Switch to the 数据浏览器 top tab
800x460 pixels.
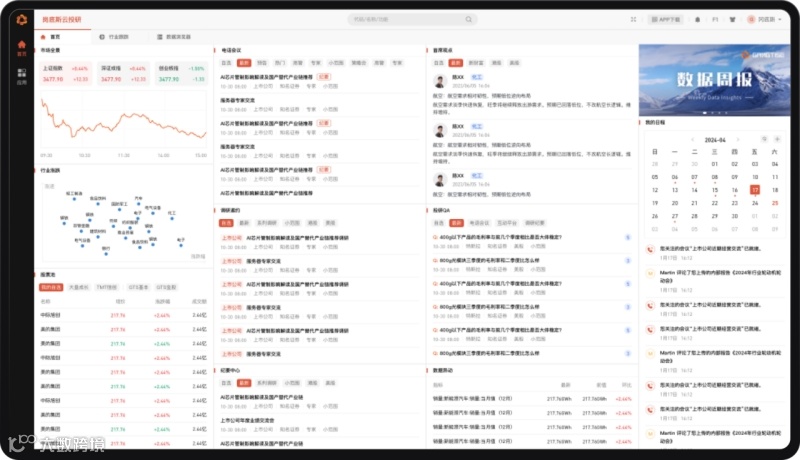(x=174, y=37)
